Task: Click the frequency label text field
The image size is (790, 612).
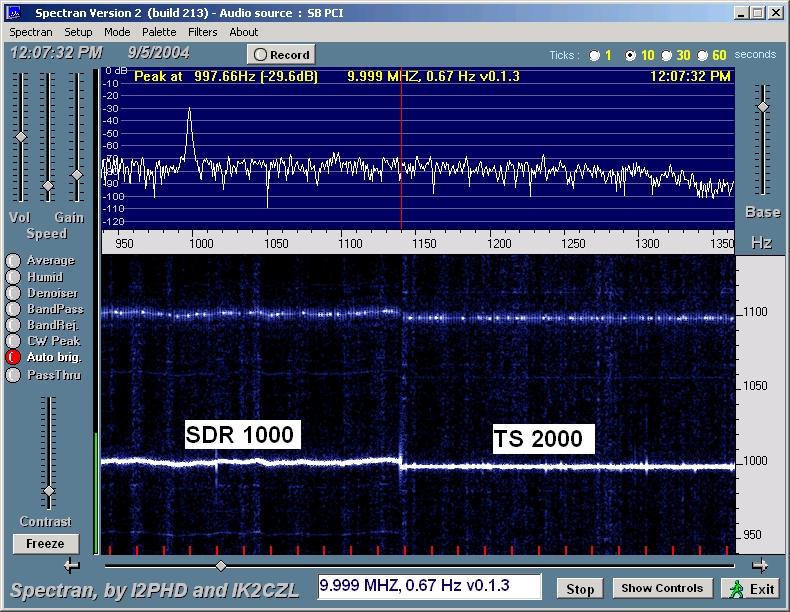Action: (430, 586)
